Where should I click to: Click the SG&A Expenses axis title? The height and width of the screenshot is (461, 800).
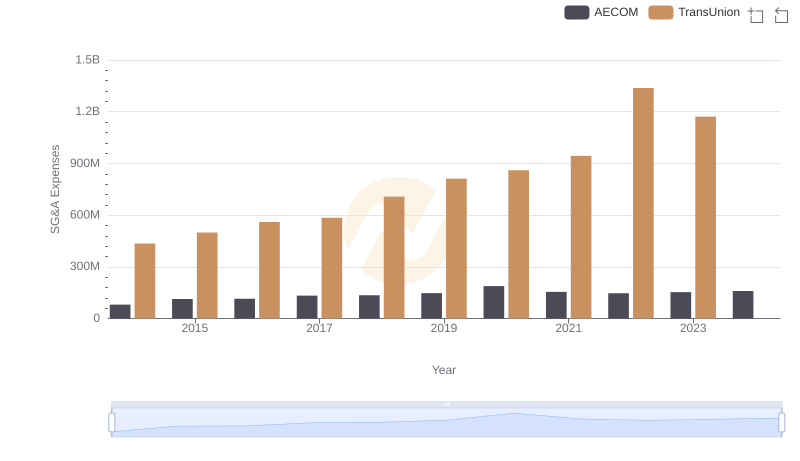55,189
